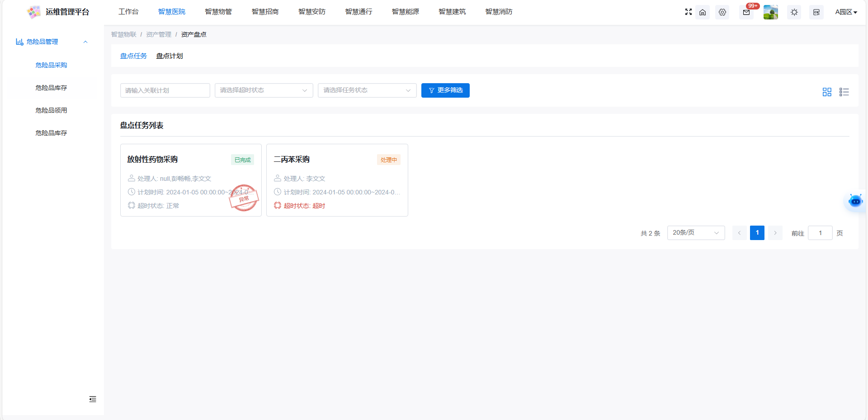
Task: Select the 智慧安防 menu item
Action: point(312,12)
